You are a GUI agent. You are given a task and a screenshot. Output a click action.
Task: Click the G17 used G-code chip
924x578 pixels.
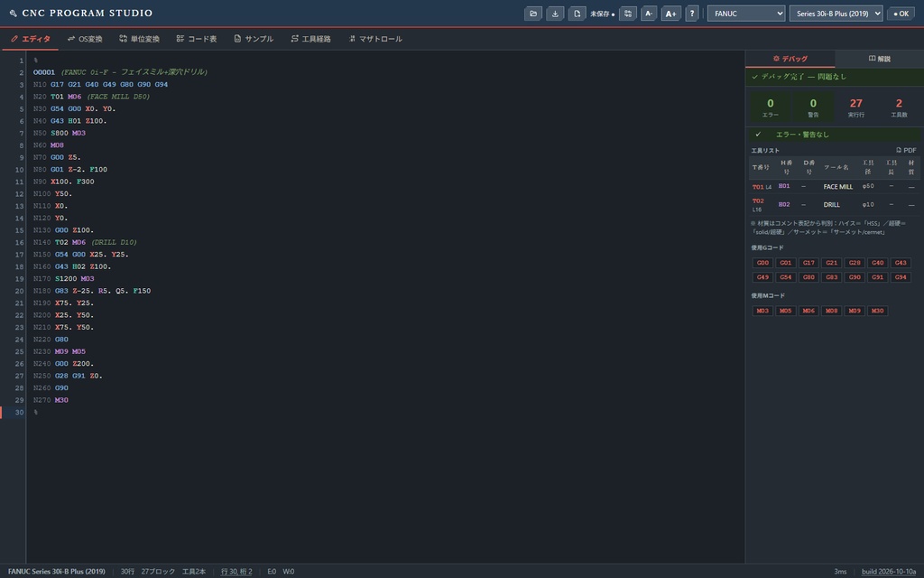pyautogui.click(x=808, y=263)
